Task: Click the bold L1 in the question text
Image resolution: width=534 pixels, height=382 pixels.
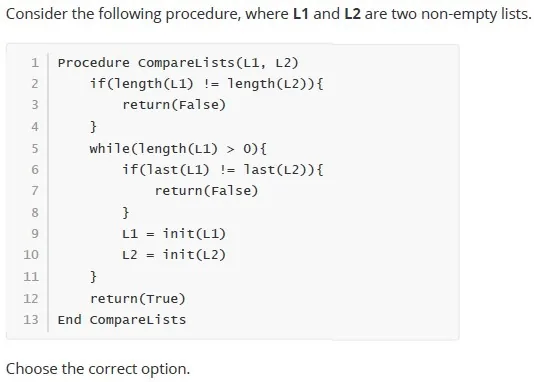Action: [x=301, y=14]
